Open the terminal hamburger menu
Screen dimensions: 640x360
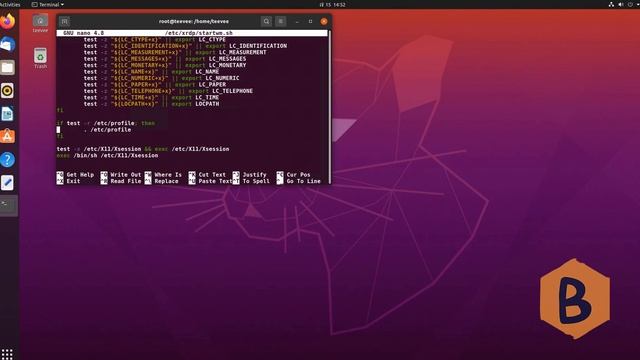coord(280,21)
